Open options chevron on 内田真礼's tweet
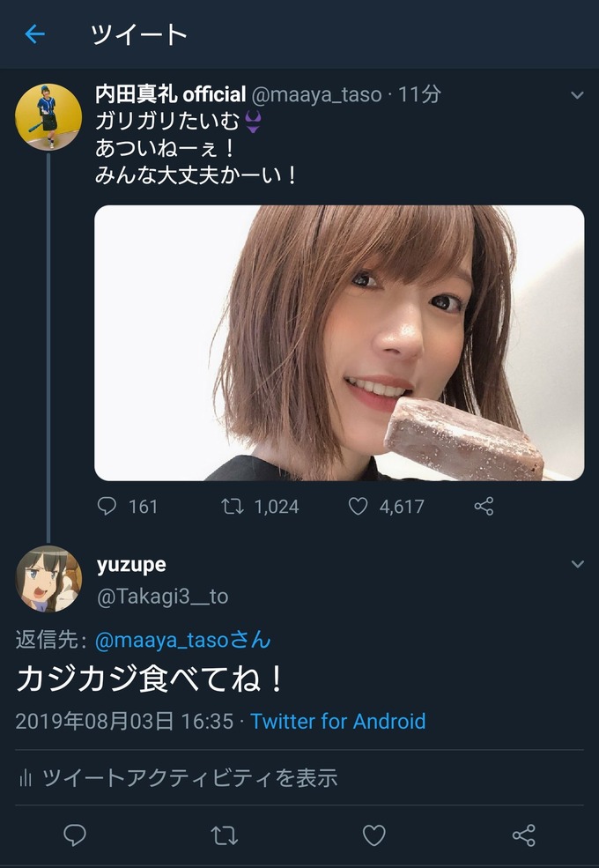The width and height of the screenshot is (599, 868). click(x=577, y=95)
